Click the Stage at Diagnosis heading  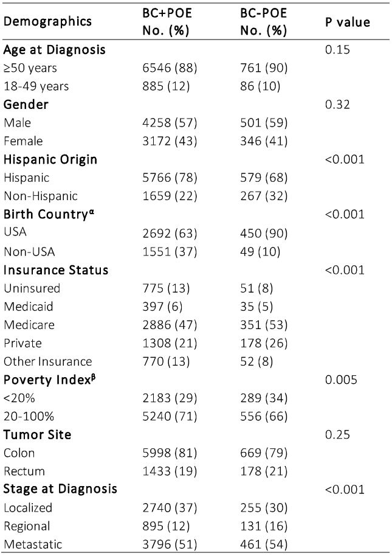click(x=60, y=489)
